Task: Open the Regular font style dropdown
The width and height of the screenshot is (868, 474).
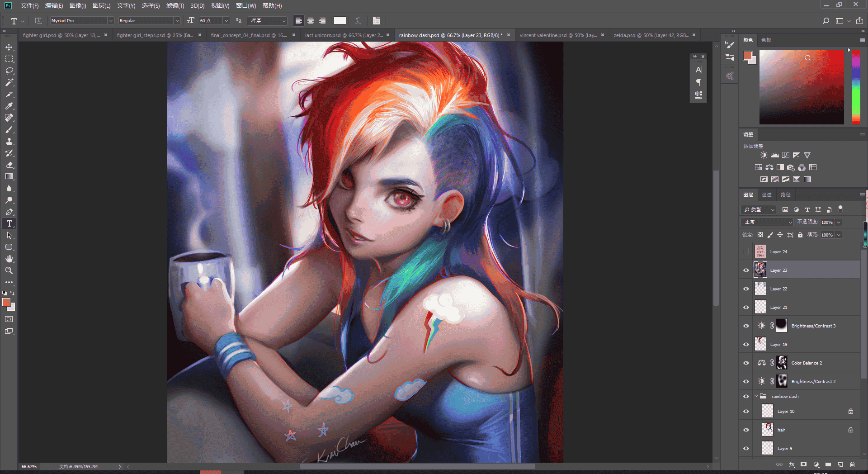Action: point(177,20)
